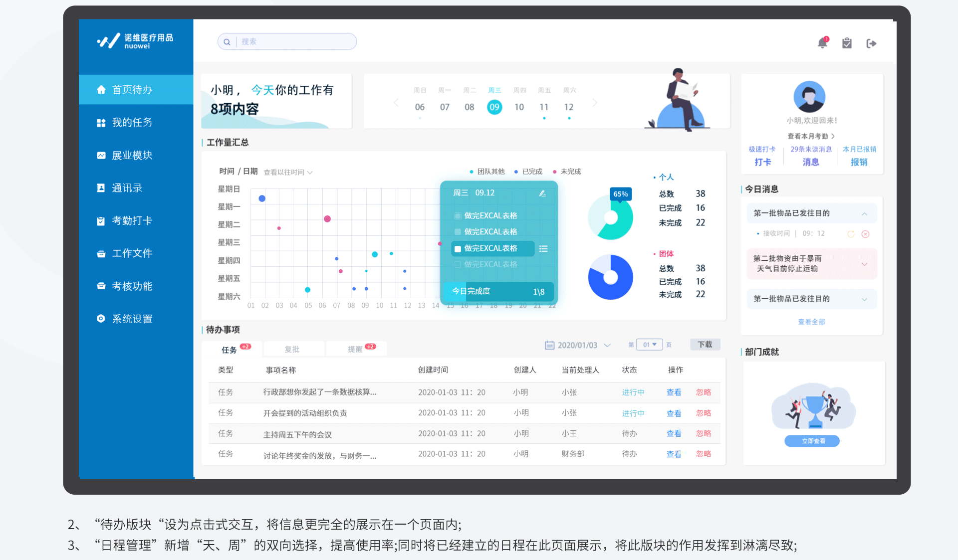Open the 查看以往时间 dropdown
The width and height of the screenshot is (958, 560).
(288, 172)
